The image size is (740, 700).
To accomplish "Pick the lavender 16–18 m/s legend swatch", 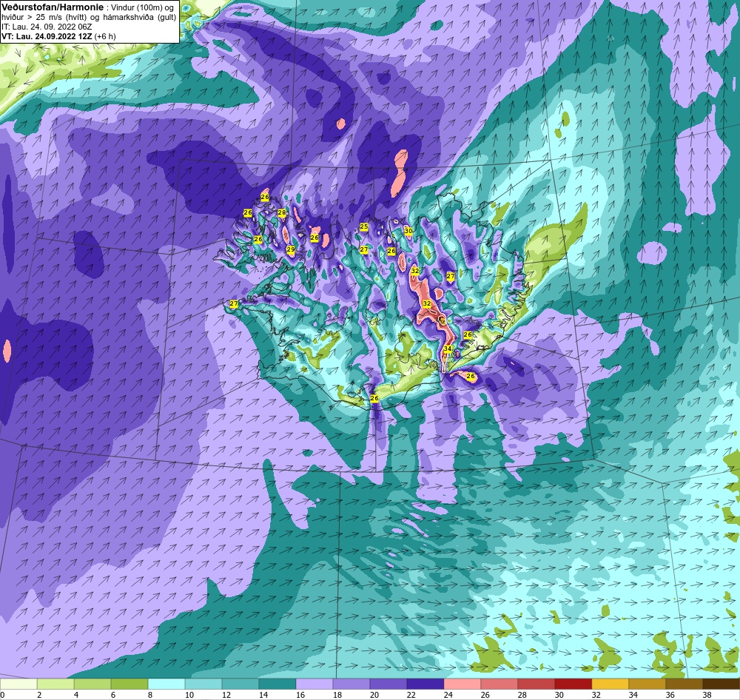I will [314, 684].
